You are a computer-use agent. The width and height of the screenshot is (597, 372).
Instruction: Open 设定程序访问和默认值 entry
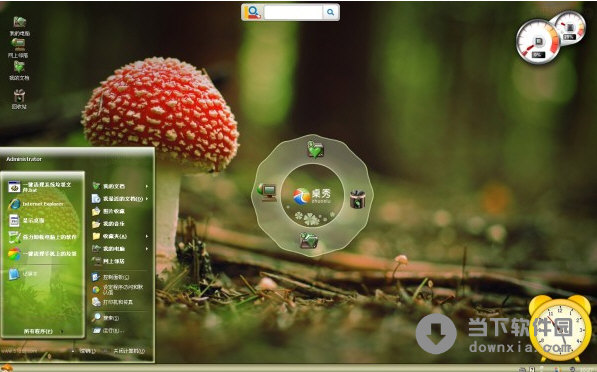119,289
